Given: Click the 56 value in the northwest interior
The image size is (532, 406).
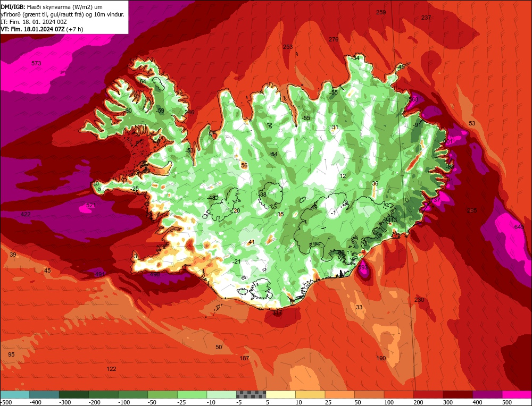Looking at the screenshot, I should (x=244, y=165).
